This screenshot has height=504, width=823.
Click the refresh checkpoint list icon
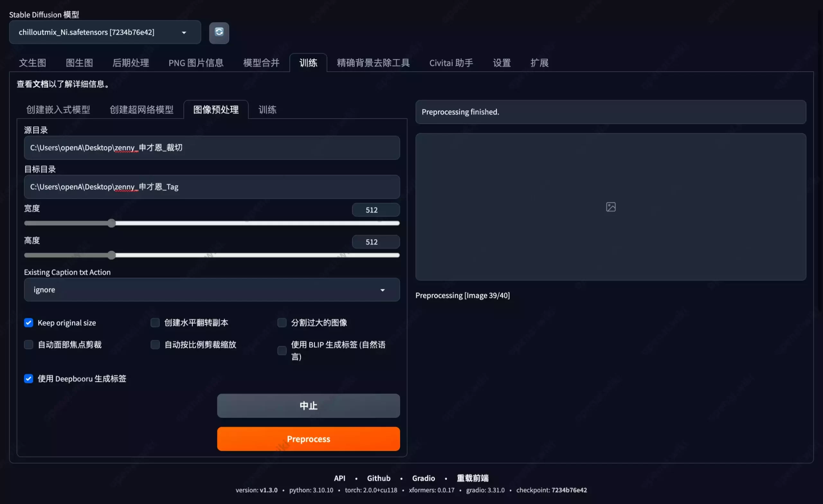(219, 32)
